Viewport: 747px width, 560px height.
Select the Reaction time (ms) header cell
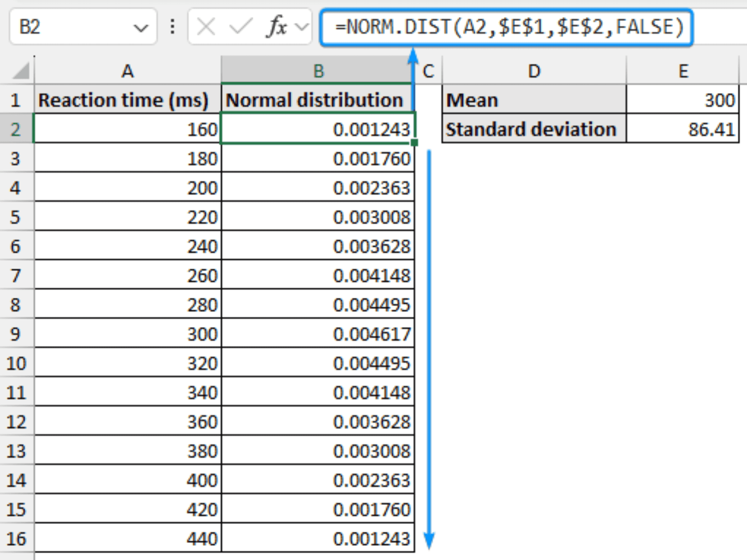(x=127, y=100)
